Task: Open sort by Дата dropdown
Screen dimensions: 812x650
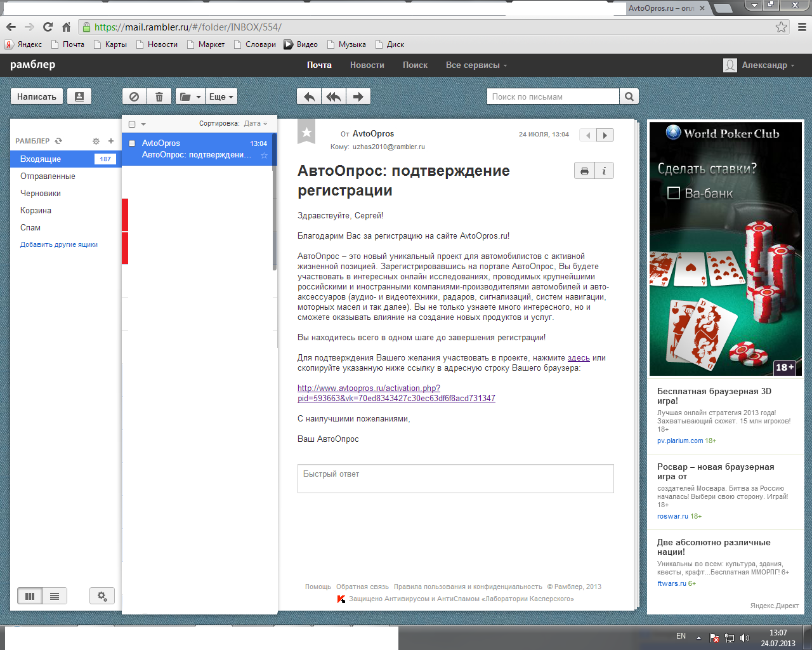Action: point(256,124)
